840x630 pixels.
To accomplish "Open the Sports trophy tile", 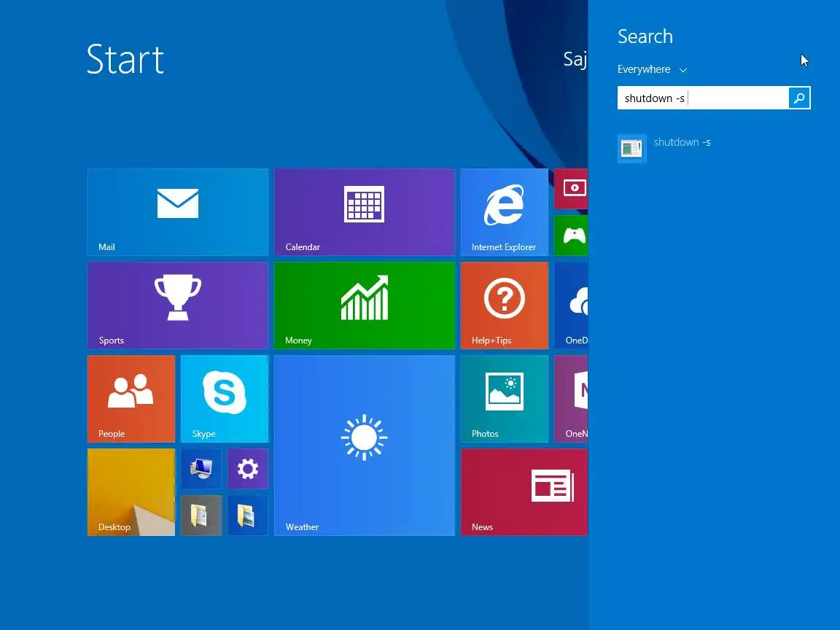I will point(178,306).
